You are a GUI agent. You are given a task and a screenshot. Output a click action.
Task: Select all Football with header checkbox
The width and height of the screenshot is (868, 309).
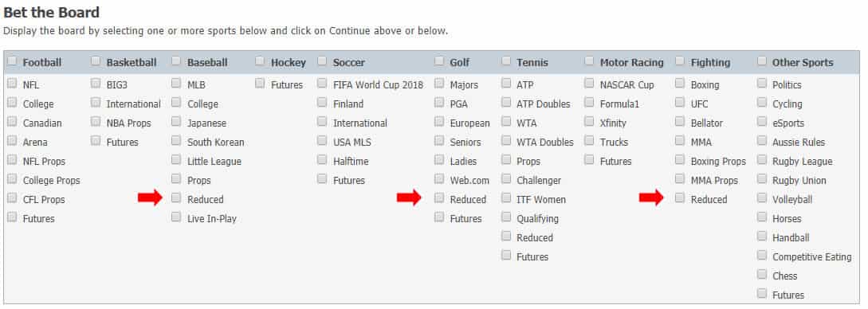point(12,61)
